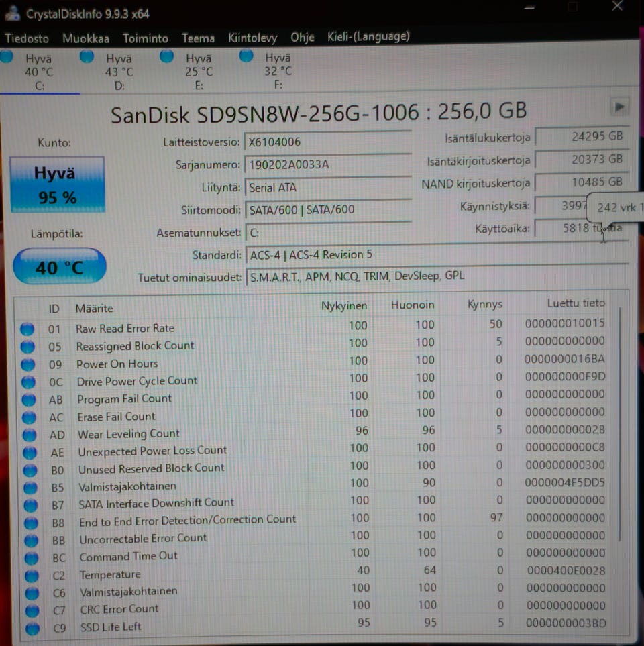Click status orb for CRC Error Count
This screenshot has width=644, height=646.
(x=32, y=610)
